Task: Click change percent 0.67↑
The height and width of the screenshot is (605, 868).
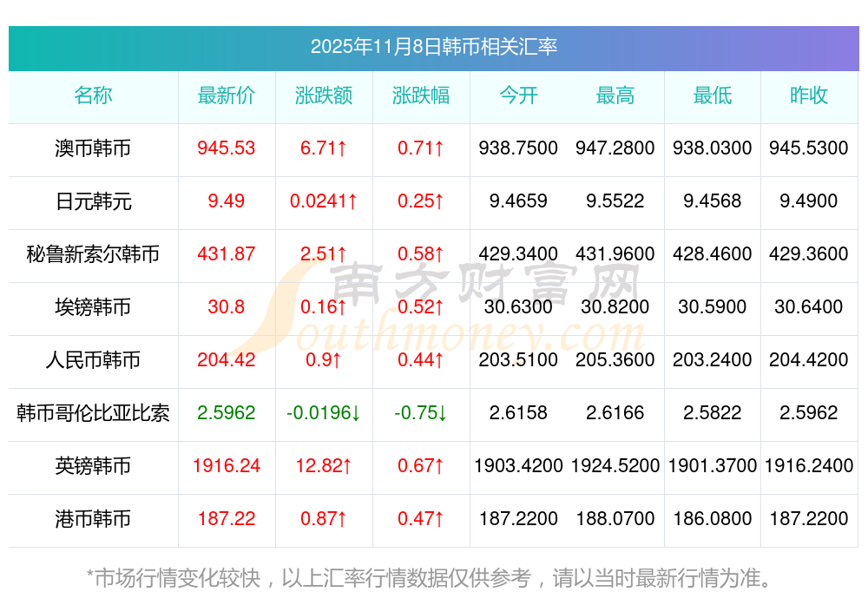Action: pyautogui.click(x=421, y=466)
